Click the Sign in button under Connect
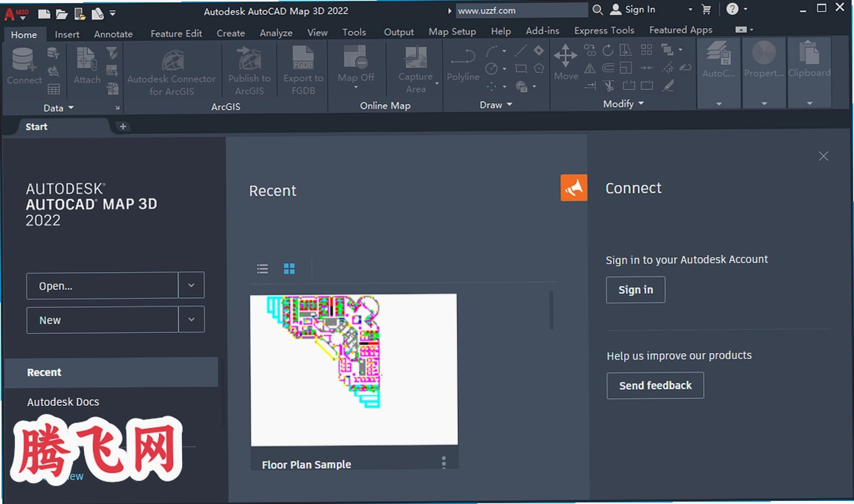The height and width of the screenshot is (504, 854). (636, 290)
